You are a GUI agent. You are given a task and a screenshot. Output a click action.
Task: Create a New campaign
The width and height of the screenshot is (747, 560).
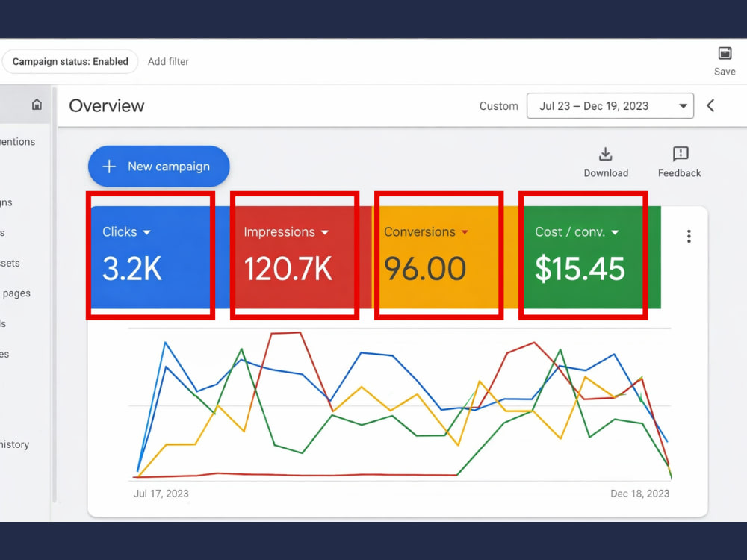[158, 167]
